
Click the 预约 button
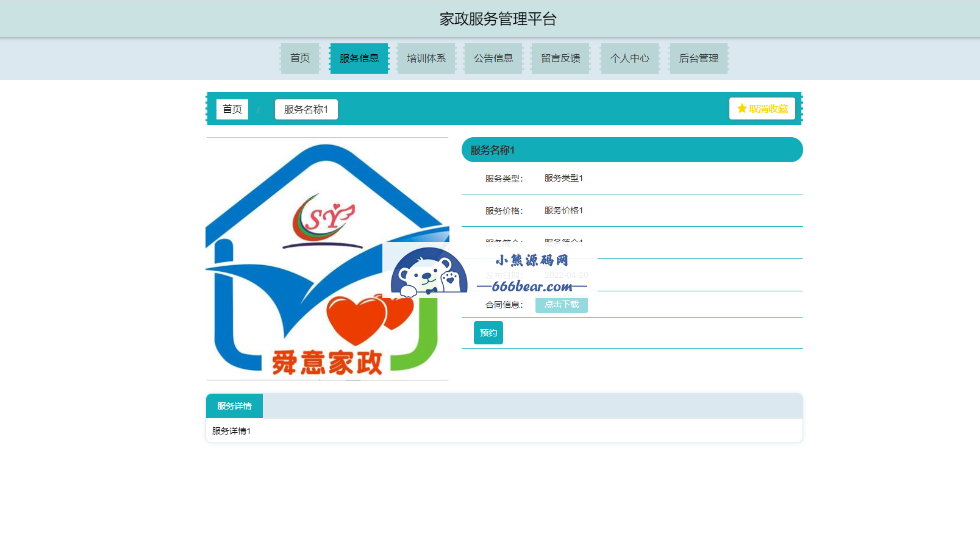click(x=488, y=333)
